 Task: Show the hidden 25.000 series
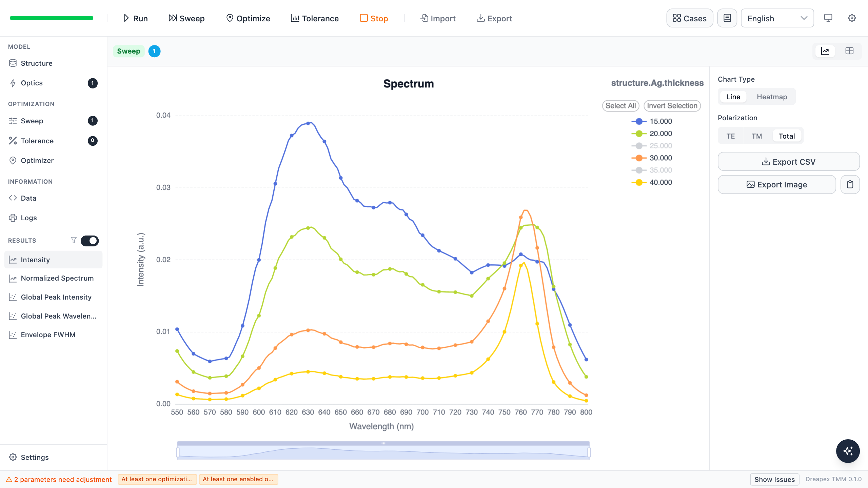652,146
